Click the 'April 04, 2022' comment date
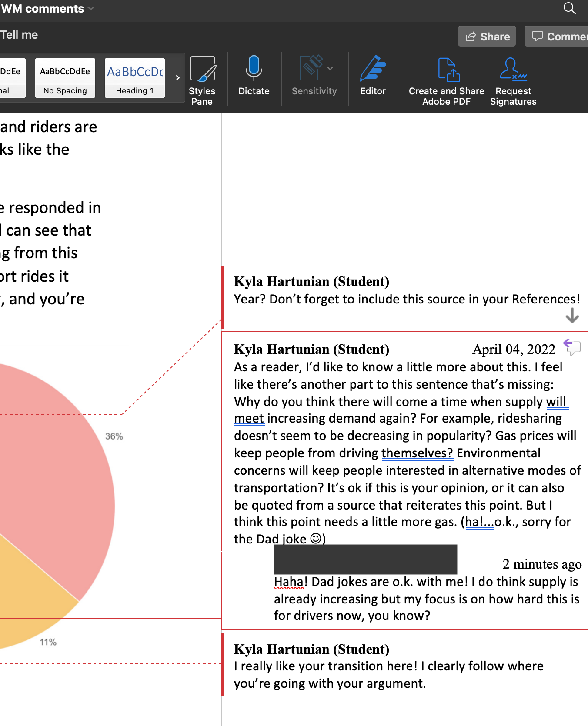This screenshot has height=726, width=588. point(514,349)
